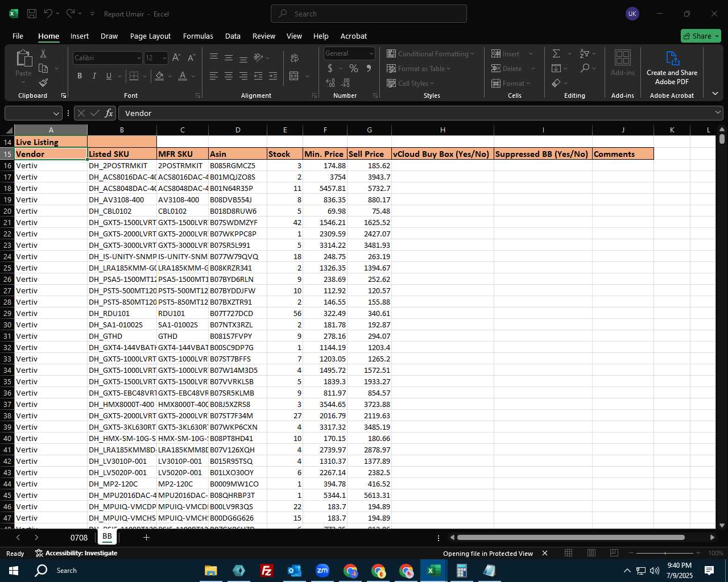The height and width of the screenshot is (582, 728).
Task: Click the Fill Color bucket swatch
Action: pos(159,76)
